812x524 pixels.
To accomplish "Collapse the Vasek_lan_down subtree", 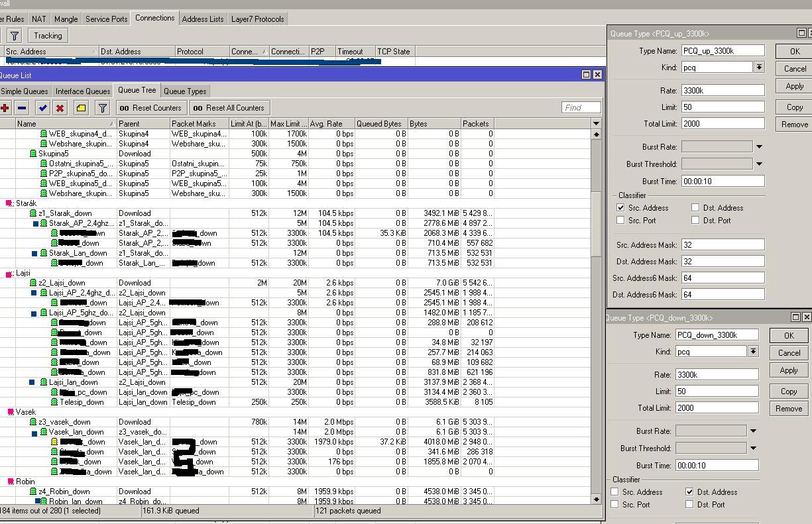I will 35,433.
